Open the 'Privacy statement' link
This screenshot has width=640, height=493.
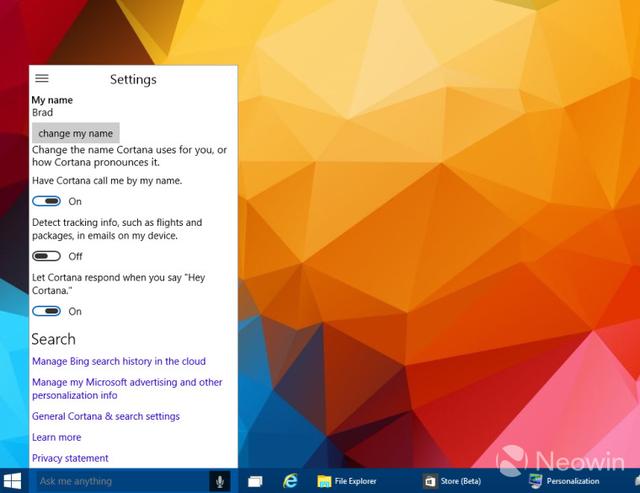(70, 458)
